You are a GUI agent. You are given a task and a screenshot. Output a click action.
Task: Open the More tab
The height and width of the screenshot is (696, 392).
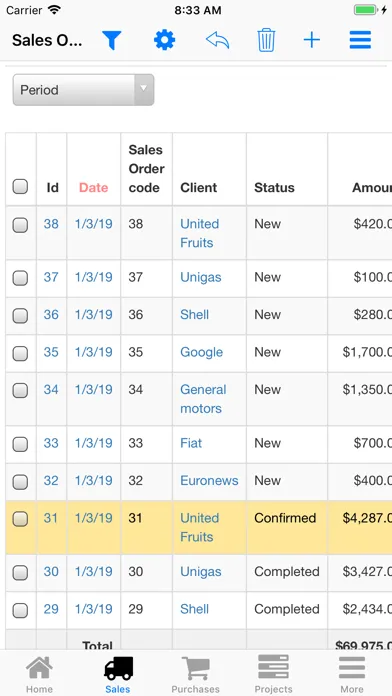[x=352, y=674]
